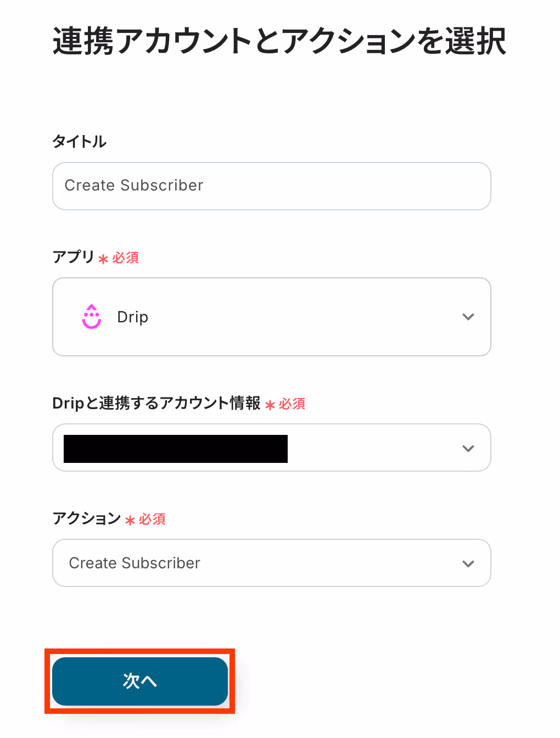Click the blacked-out account name
This screenshot has width=560, height=738.
tap(176, 449)
